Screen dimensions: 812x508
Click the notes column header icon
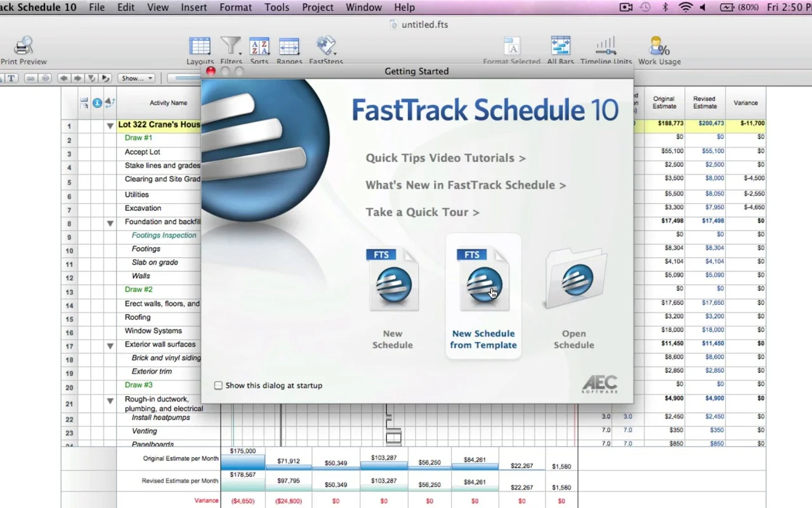click(x=84, y=103)
